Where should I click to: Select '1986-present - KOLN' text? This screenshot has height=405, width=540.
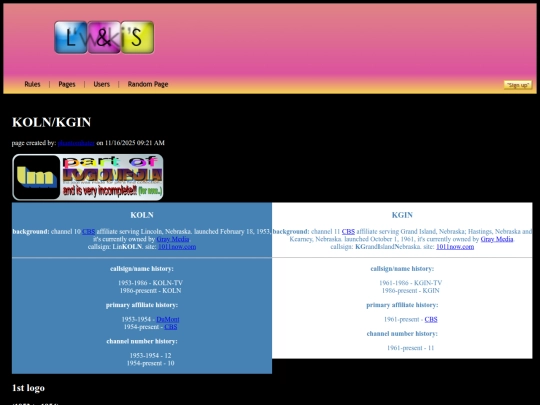point(150,290)
